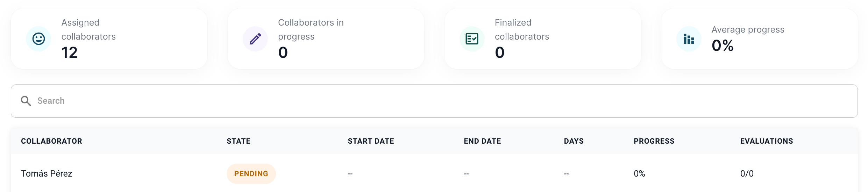Screen dimensions: 868x192
Task: Sort by the END DATE column header
Action: [482, 141]
